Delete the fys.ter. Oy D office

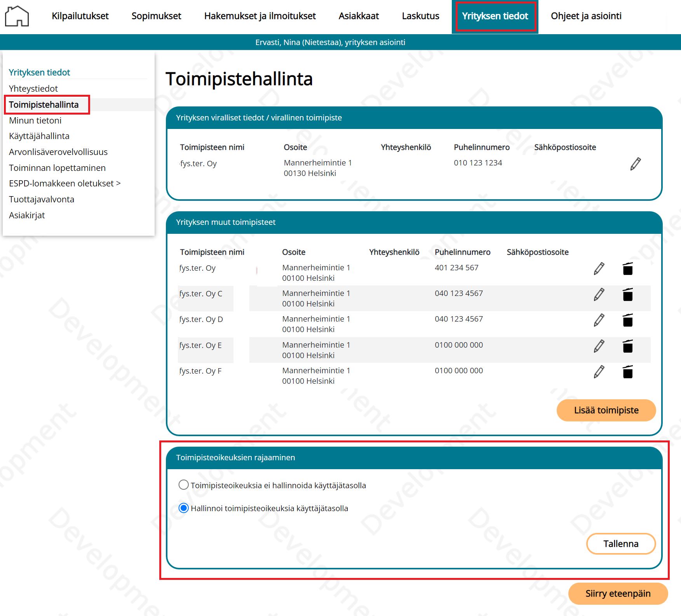(628, 320)
